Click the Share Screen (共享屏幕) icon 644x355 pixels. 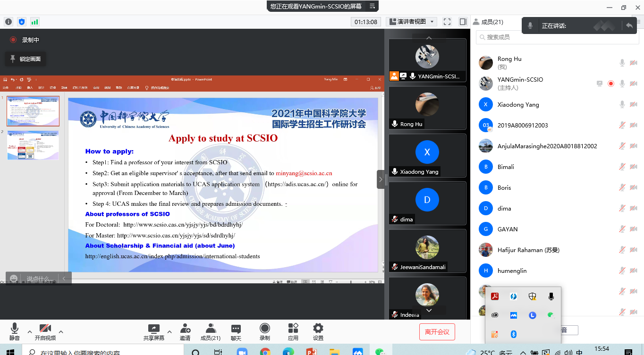pyautogui.click(x=154, y=332)
